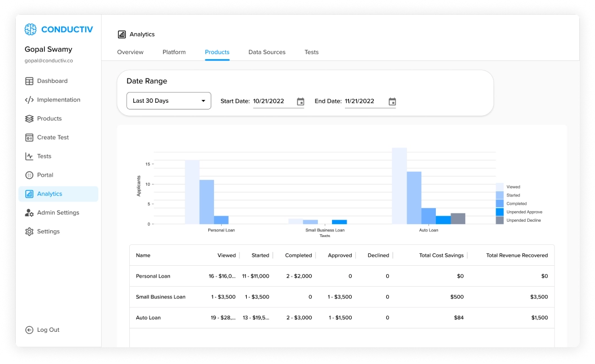595x364 pixels.
Task: Click the $500 cost savings cell
Action: tap(457, 297)
